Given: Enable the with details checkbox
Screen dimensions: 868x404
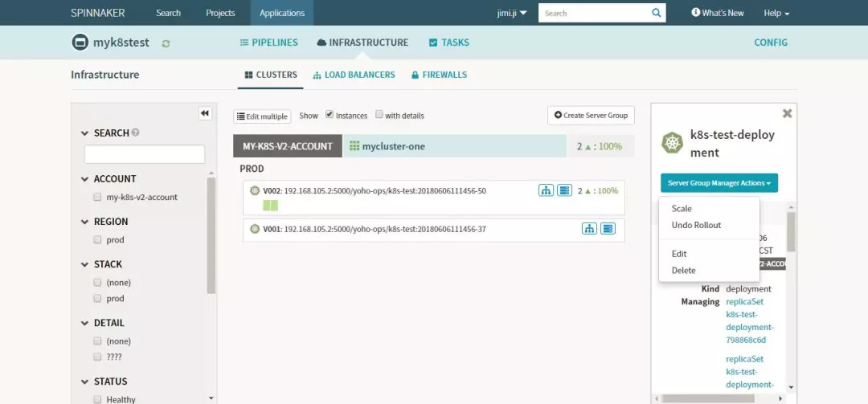Looking at the screenshot, I should pos(379,114).
